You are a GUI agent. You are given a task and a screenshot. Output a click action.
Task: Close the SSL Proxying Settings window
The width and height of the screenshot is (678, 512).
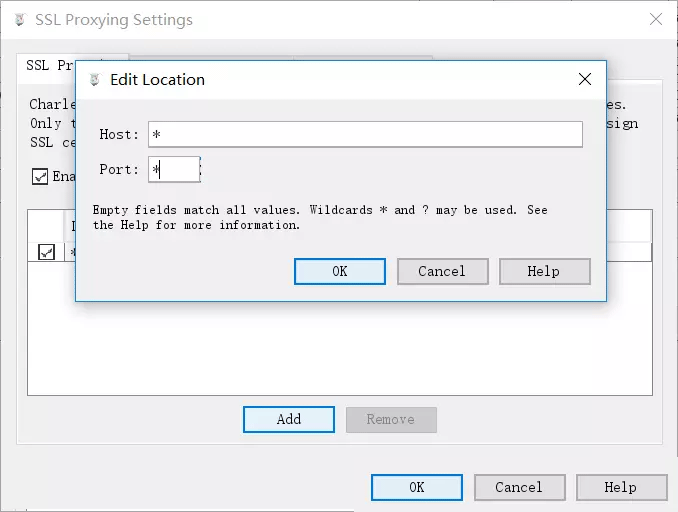point(656,20)
